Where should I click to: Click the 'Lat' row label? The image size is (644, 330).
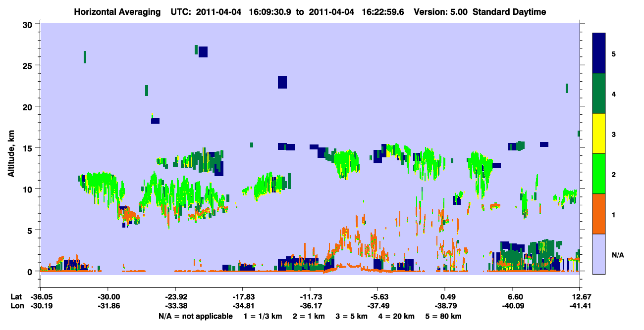pyautogui.click(x=16, y=297)
